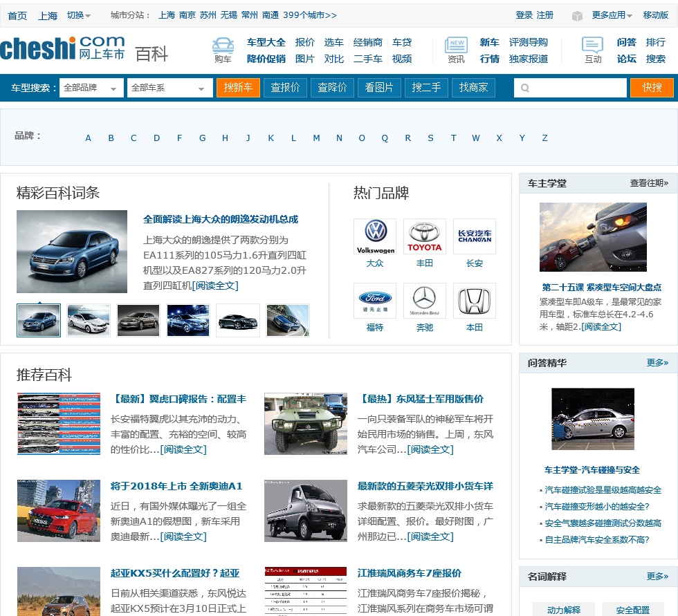Click the 搜新车 orange button

tap(238, 88)
